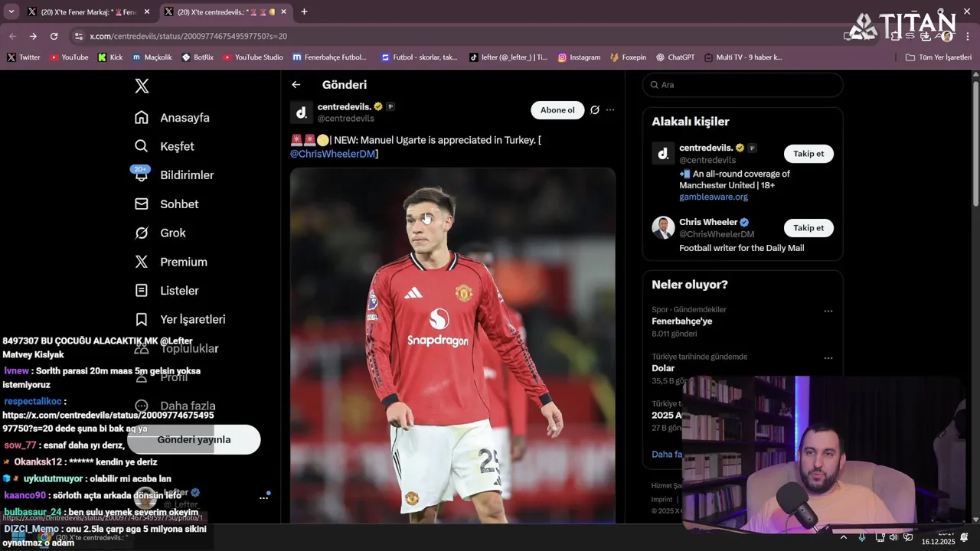Open Multi TV bookmark

pos(743,57)
